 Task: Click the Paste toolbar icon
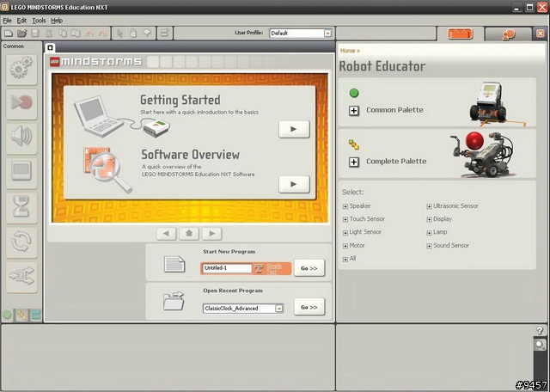coord(76,34)
